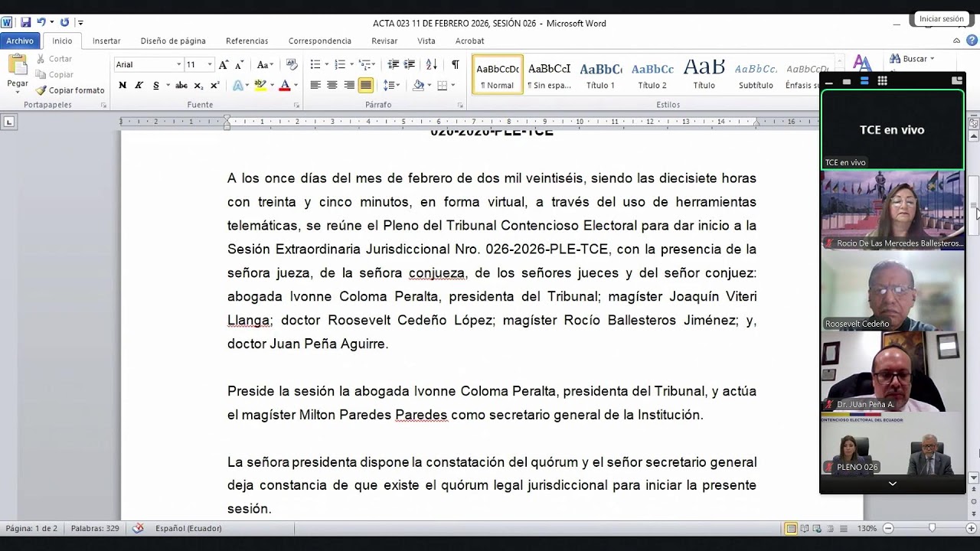The height and width of the screenshot is (551, 980).
Task: Switch Zoom panel to stacked thumbnail view
Action: [864, 80]
